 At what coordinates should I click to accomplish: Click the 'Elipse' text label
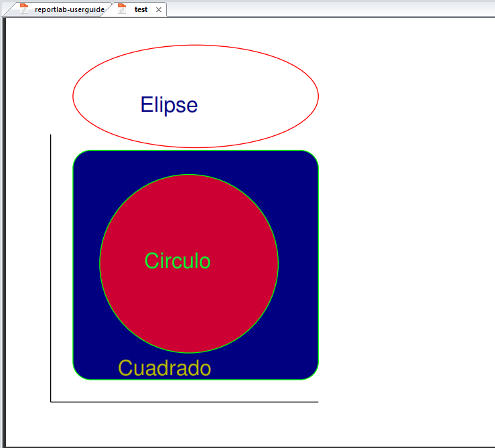169,105
